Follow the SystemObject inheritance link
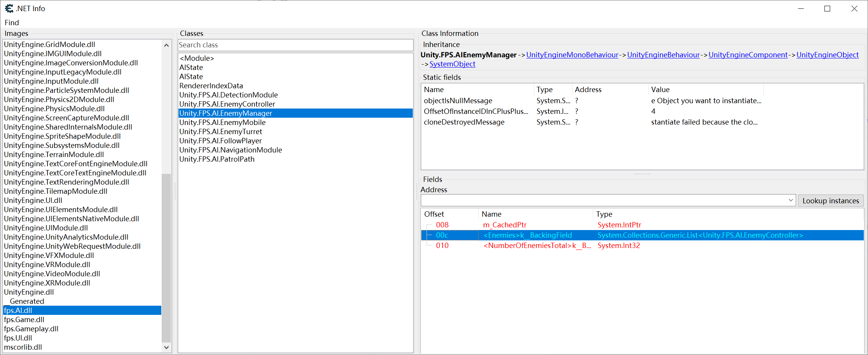This screenshot has height=355, width=868. tap(452, 64)
